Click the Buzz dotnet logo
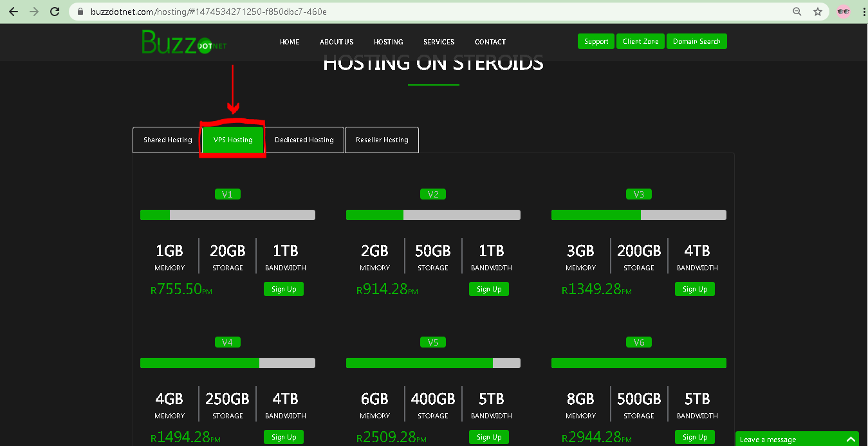The image size is (868, 446). click(x=183, y=42)
